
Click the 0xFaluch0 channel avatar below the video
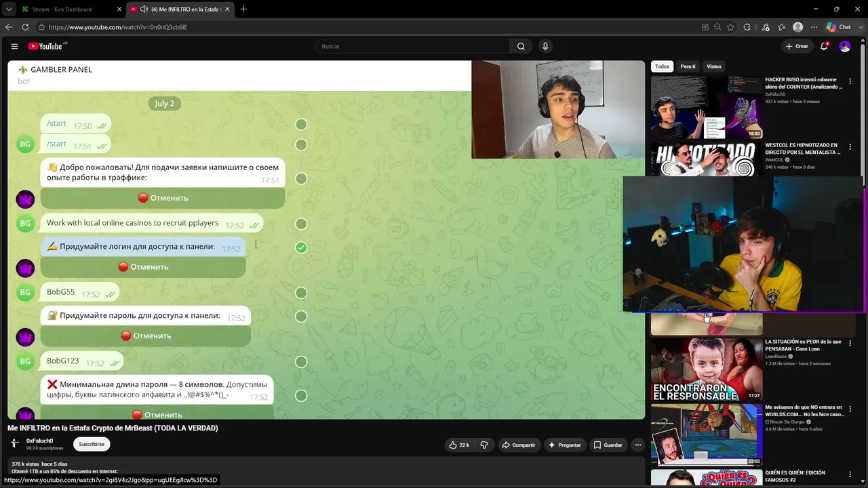(x=14, y=444)
